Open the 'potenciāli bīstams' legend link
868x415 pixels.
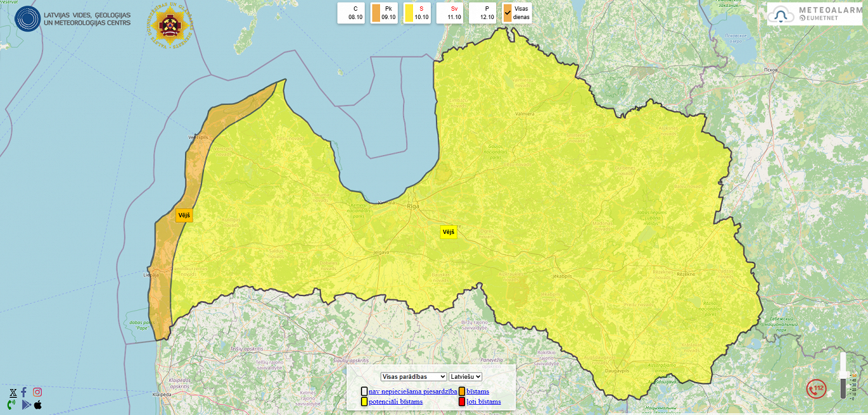[x=396, y=402]
